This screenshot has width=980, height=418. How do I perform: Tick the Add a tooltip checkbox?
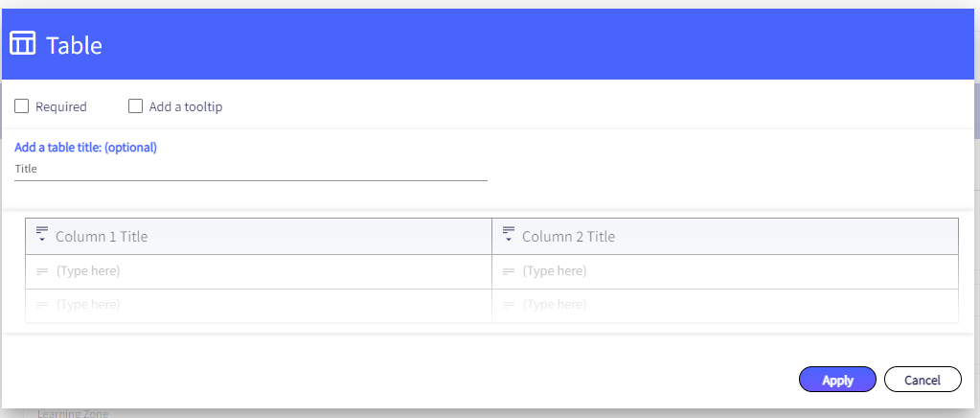point(136,105)
